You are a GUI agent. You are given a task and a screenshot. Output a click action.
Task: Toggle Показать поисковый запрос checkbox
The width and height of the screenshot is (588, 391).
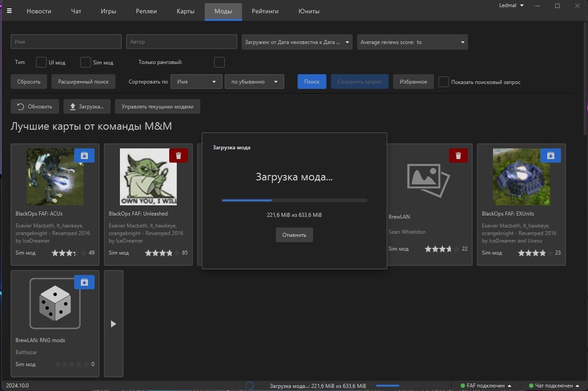click(444, 82)
